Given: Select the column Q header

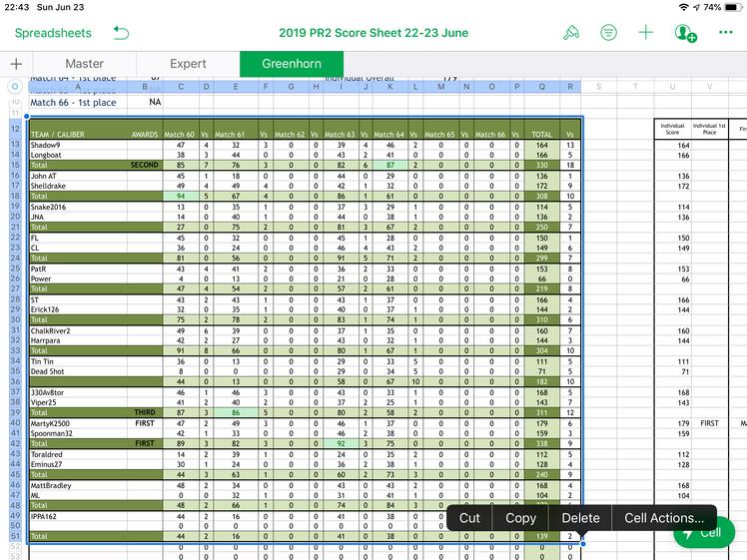Looking at the screenshot, I should (x=542, y=87).
